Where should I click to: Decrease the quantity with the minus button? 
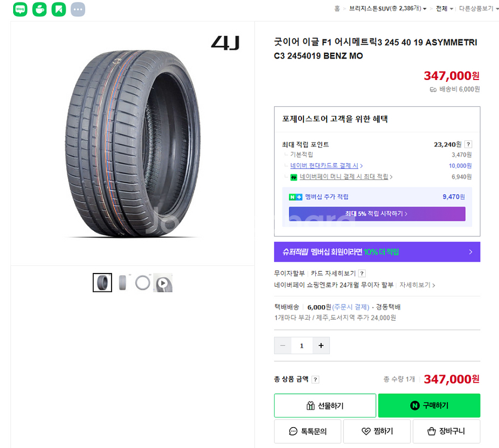[x=283, y=345]
